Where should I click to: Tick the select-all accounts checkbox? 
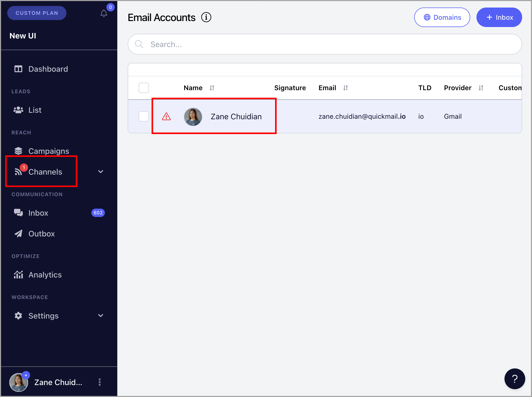point(144,88)
